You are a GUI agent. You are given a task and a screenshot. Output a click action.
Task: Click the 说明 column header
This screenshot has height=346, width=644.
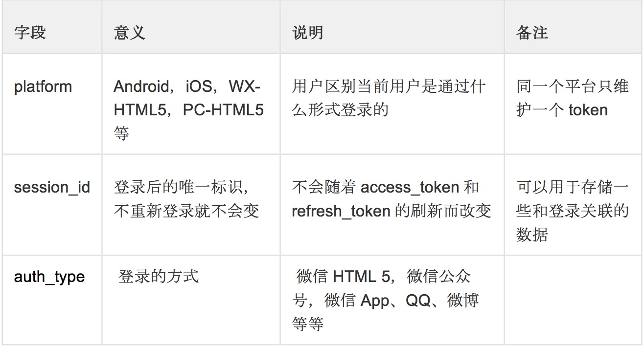(x=308, y=33)
